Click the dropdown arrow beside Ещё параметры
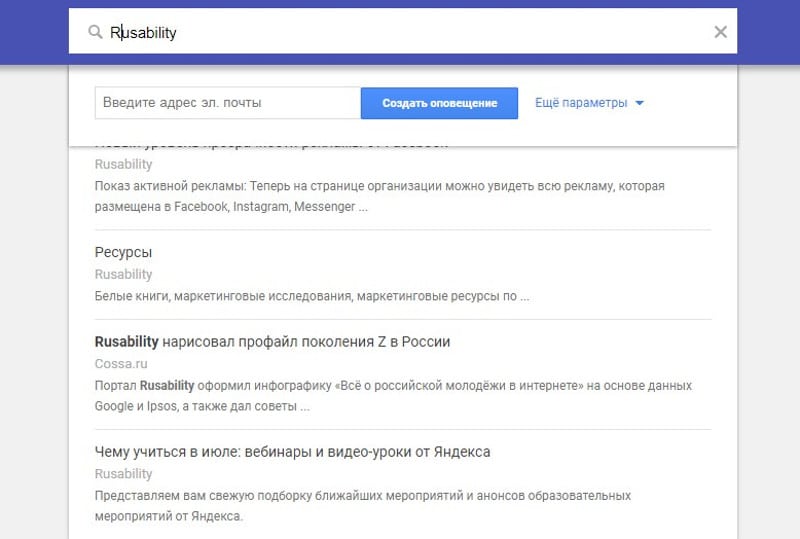 [x=639, y=103]
